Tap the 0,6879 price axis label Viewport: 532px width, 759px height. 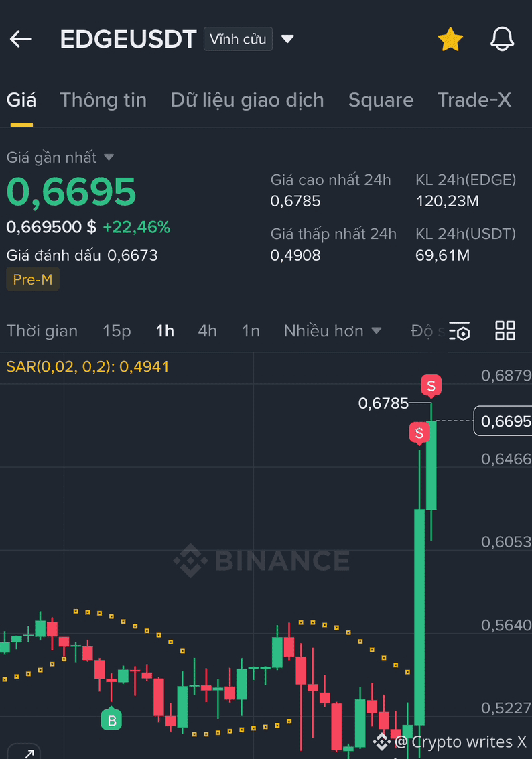(506, 376)
